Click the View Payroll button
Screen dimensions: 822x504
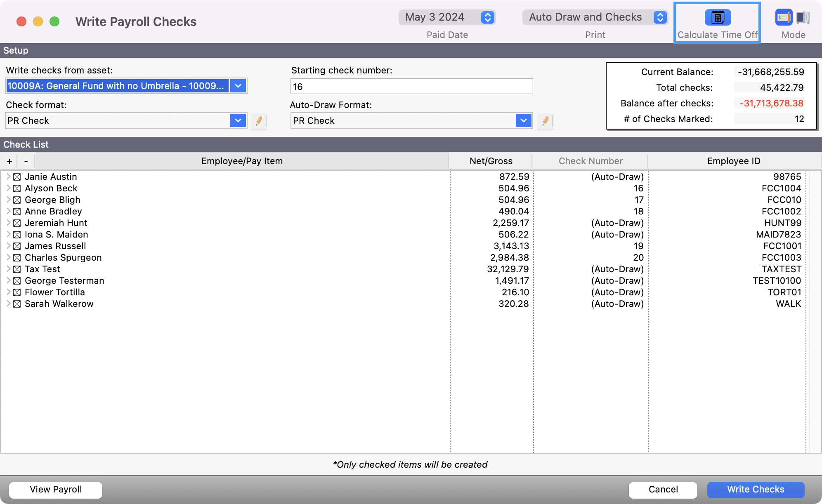(56, 490)
